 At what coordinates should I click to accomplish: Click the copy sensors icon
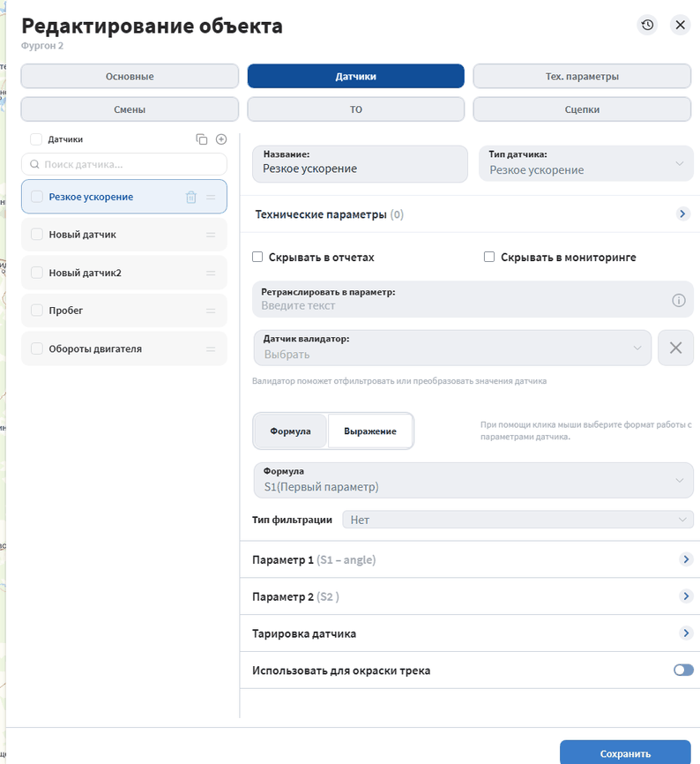[202, 139]
